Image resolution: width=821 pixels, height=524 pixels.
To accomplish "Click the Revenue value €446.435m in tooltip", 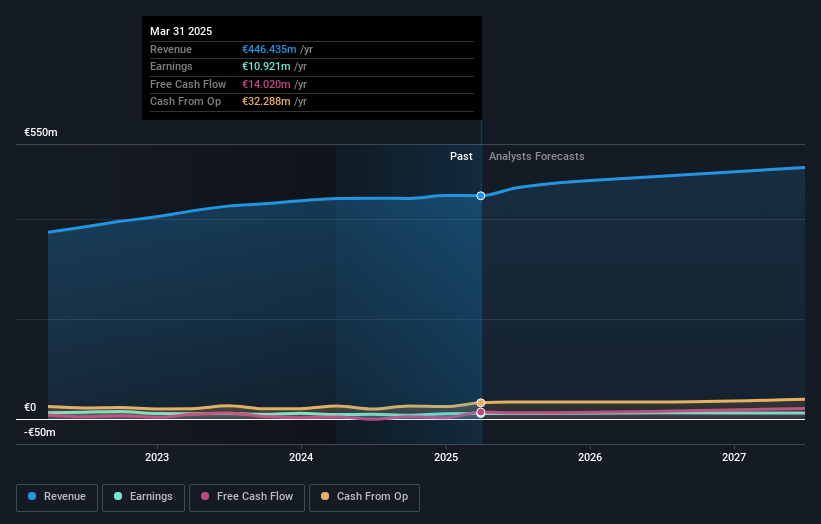I will [269, 49].
